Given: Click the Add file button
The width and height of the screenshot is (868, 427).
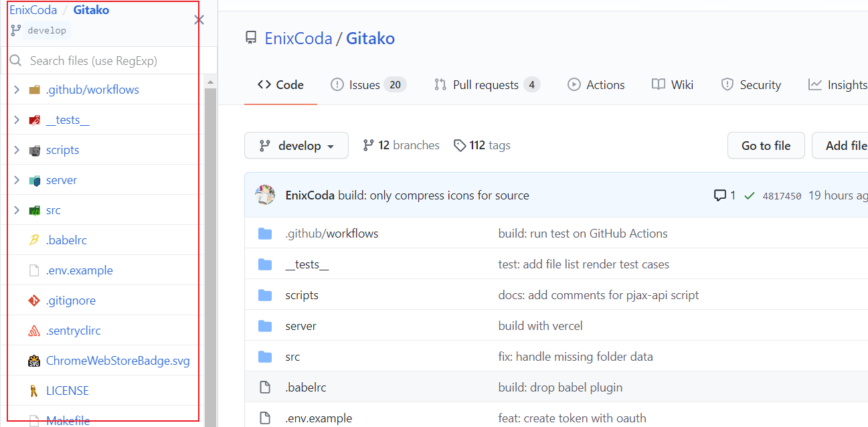Looking at the screenshot, I should point(841,145).
